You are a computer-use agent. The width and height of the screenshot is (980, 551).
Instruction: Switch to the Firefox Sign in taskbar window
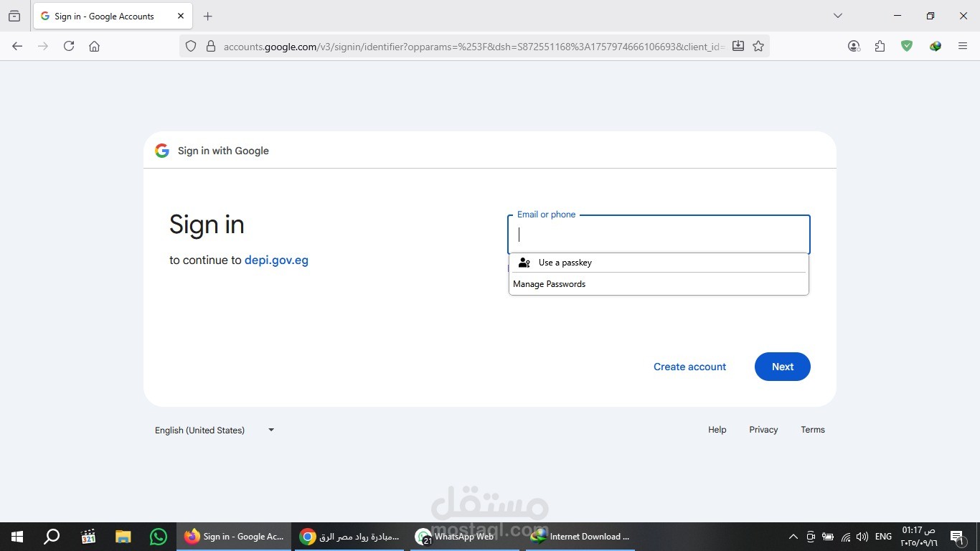[234, 537]
